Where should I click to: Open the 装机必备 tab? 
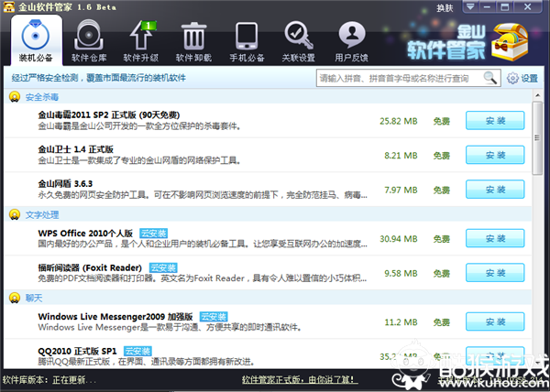[36, 40]
